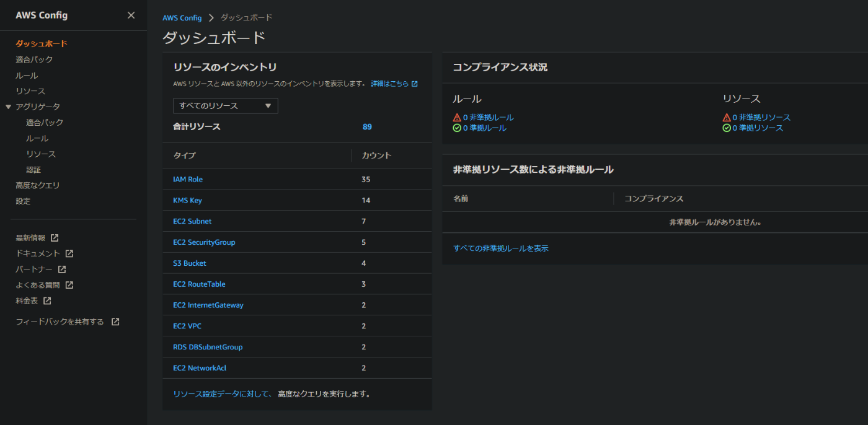The height and width of the screenshot is (425, 868).
Task: Open 料金表 sidebar link
Action: pos(27,301)
